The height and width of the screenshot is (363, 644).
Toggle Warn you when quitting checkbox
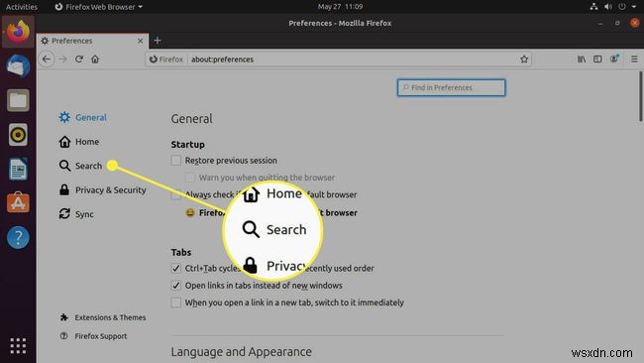click(x=190, y=178)
